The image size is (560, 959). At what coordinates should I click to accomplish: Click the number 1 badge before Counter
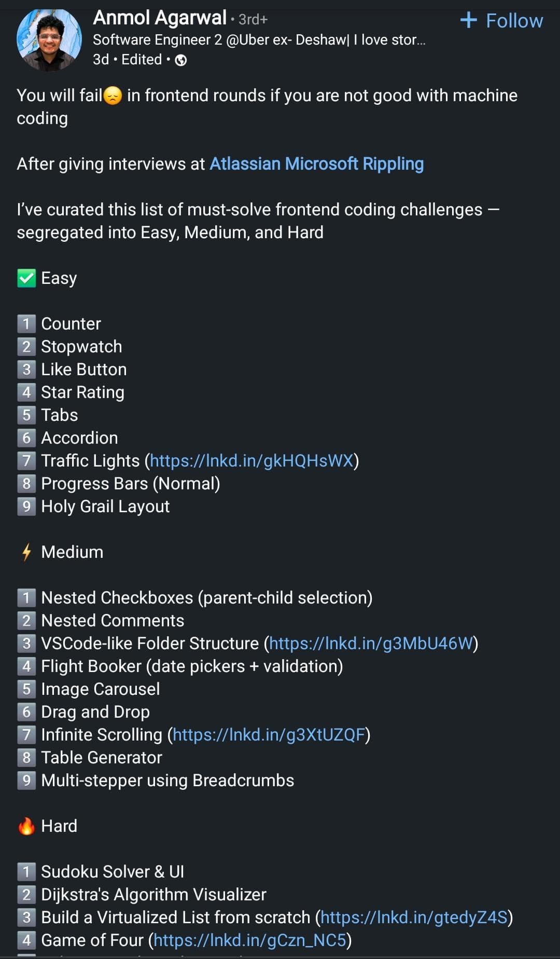pyautogui.click(x=25, y=323)
